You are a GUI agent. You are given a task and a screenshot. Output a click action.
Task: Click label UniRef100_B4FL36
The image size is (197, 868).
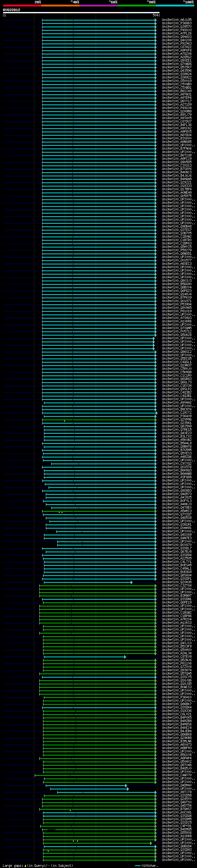tap(177, 125)
